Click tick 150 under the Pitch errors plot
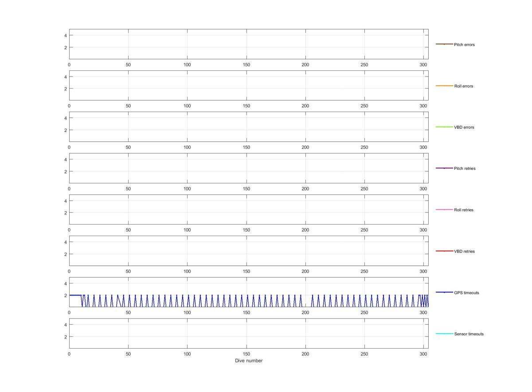Image resolution: width=532 pixels, height=392 pixels. coord(246,65)
